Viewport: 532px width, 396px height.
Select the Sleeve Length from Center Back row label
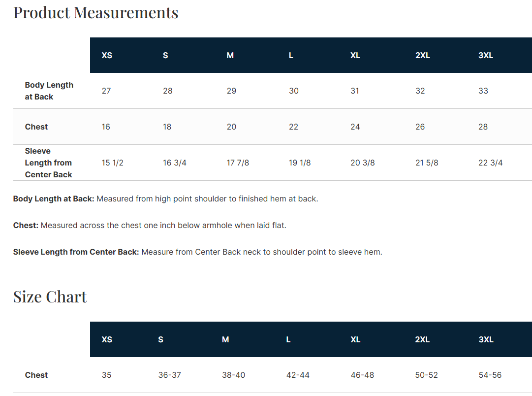(49, 163)
